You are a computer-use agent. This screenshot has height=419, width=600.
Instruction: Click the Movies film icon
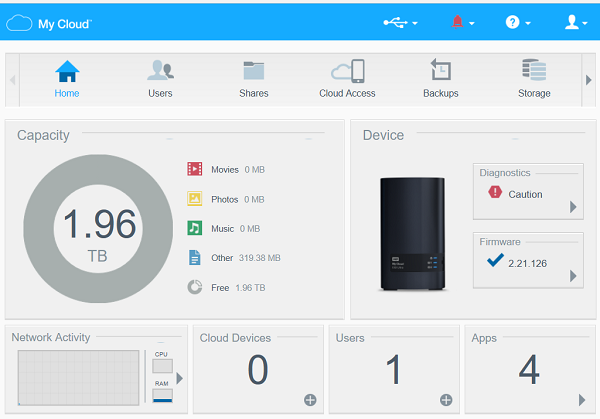[x=195, y=169]
